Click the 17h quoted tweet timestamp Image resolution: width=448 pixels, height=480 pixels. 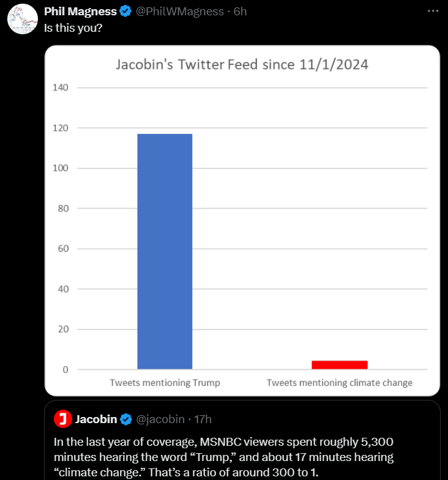pyautogui.click(x=203, y=419)
